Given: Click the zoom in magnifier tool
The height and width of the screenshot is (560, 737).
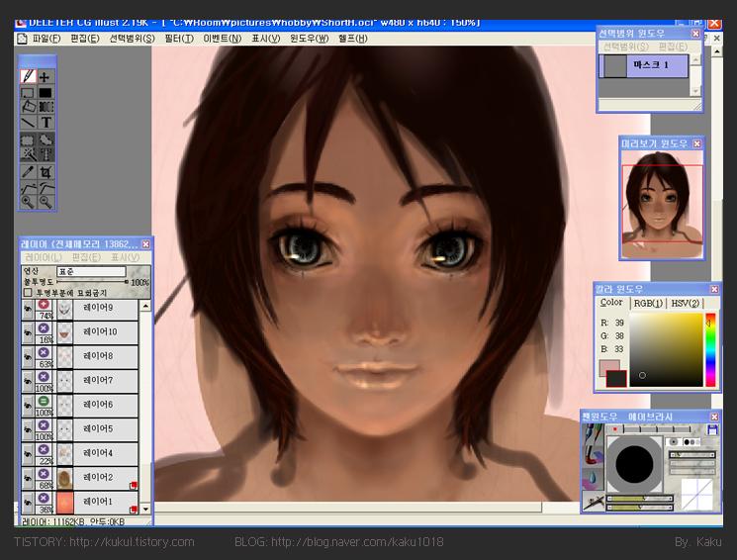Looking at the screenshot, I should (x=28, y=202).
